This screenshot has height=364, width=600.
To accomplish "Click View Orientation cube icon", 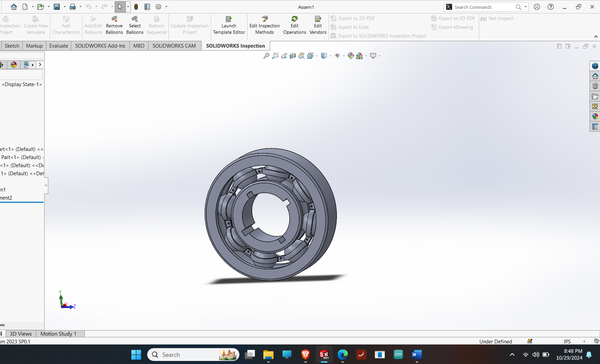I will point(310,56).
